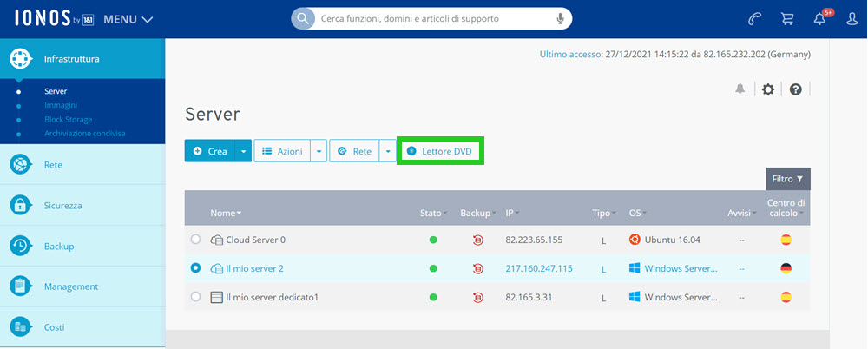Sort the table by OS column

(638, 213)
